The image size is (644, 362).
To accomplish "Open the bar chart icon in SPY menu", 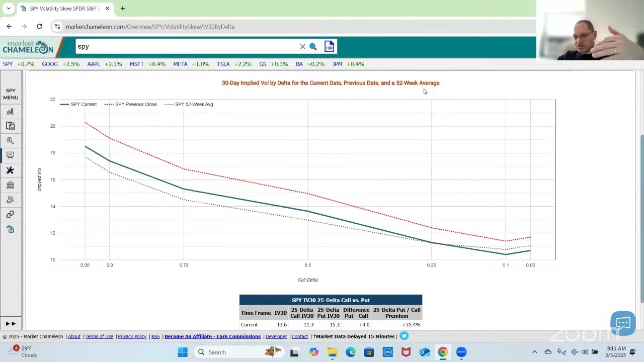I will [10, 111].
